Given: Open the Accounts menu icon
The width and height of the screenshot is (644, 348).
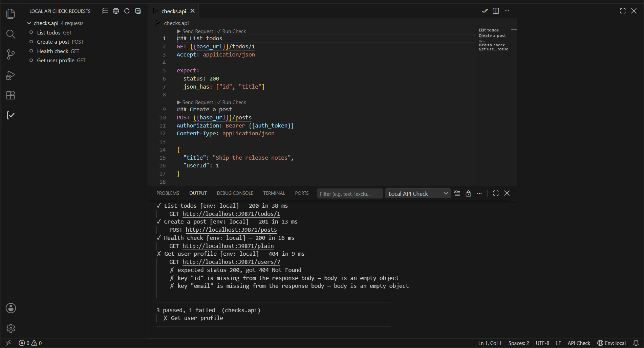Looking at the screenshot, I should pyautogui.click(x=10, y=308).
